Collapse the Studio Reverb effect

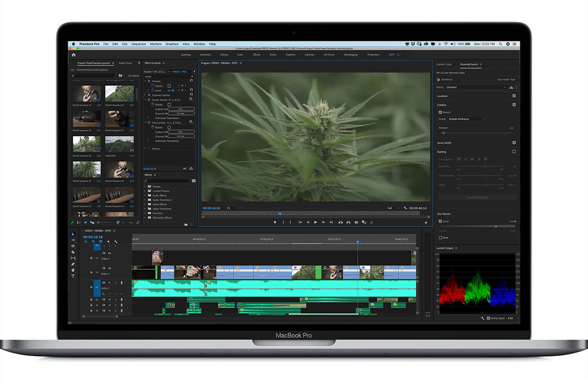click(146, 100)
